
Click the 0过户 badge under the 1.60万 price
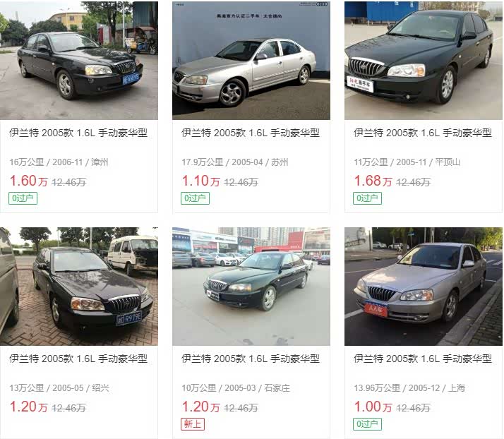23,198
